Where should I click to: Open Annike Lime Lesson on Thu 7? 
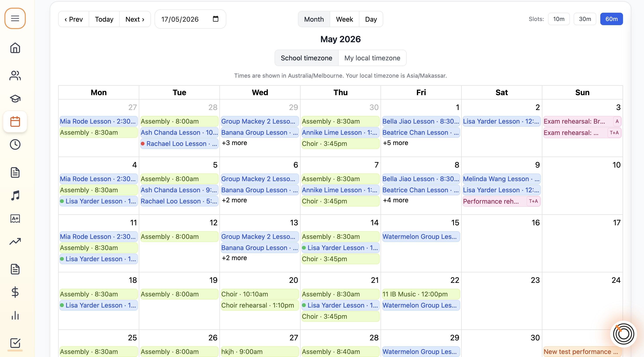tap(340, 190)
